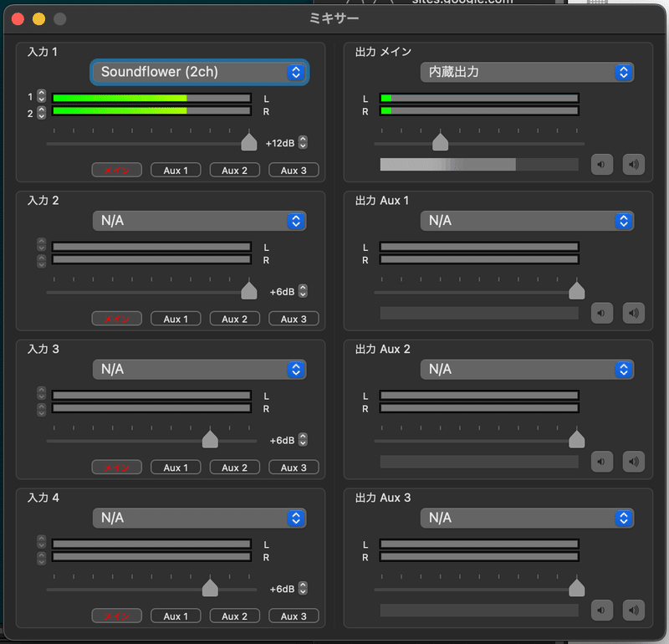This screenshot has height=644, width=669.
Task: Enable Aux 1 routing for 入力 1
Action: [x=176, y=171]
